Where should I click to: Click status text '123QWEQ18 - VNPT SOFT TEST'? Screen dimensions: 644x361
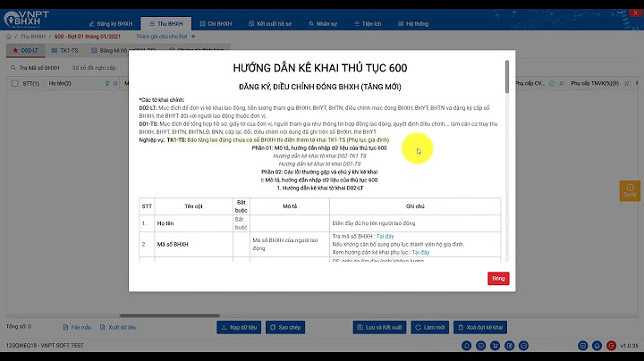(45, 346)
